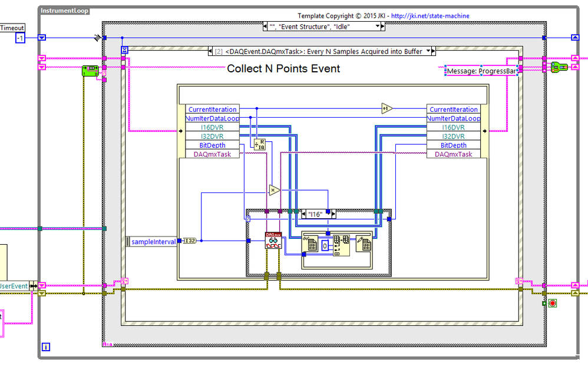Open the event case dropdown arrow
Viewport: 588px width, 366px height.
428,51
